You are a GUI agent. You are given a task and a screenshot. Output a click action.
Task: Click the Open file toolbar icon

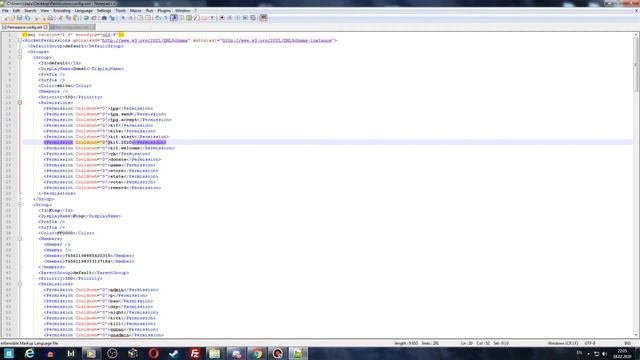coord(12,18)
